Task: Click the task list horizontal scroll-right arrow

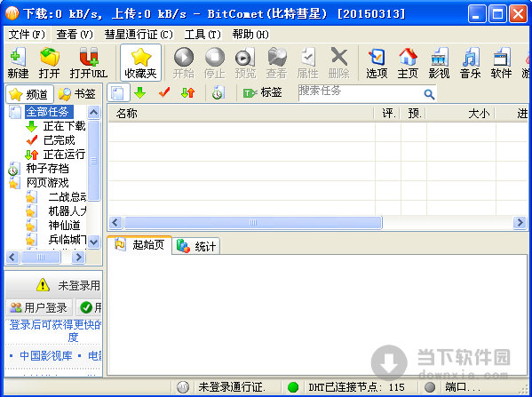Action: pyautogui.click(x=520, y=223)
